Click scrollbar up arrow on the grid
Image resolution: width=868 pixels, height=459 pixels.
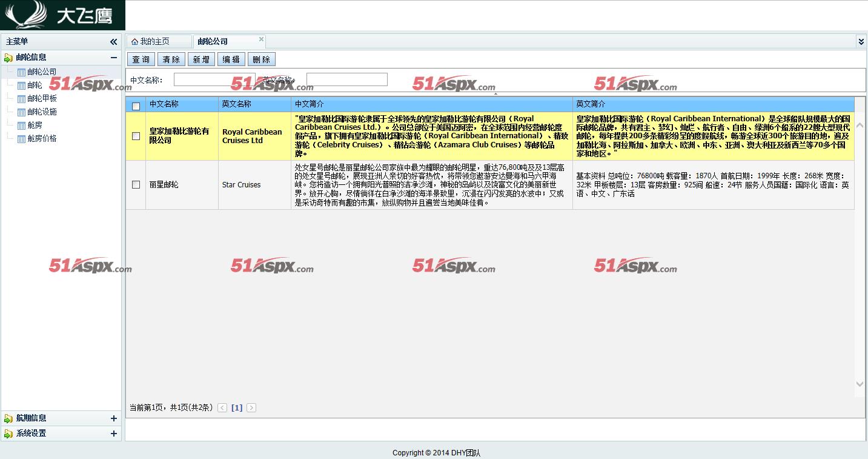[860, 126]
